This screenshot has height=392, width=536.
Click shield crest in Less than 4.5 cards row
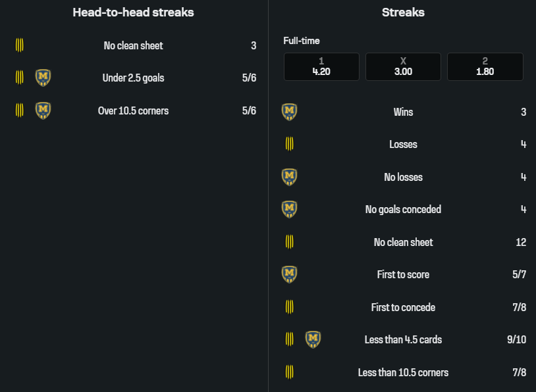313,339
